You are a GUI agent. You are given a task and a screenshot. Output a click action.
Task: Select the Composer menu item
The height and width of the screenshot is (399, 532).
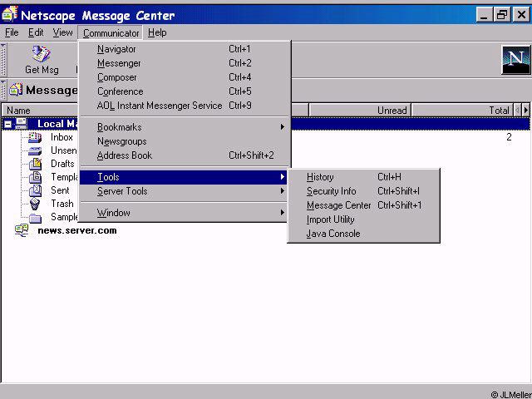[x=184, y=77]
